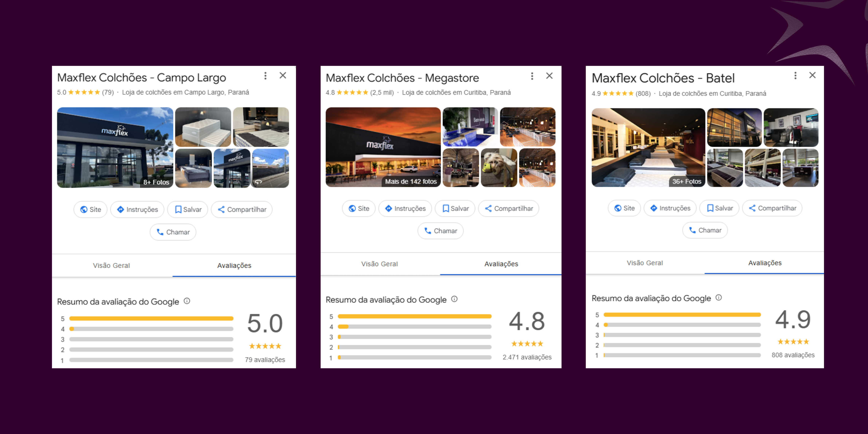Close the Batel card with X

[812, 75]
